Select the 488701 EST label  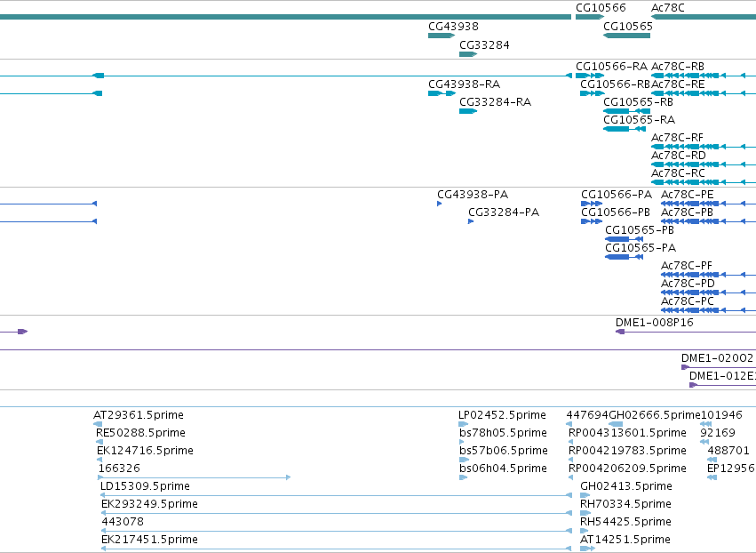(728, 451)
